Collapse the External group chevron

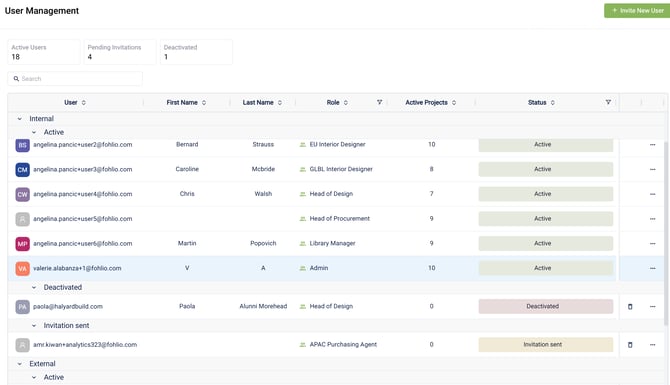pos(20,364)
